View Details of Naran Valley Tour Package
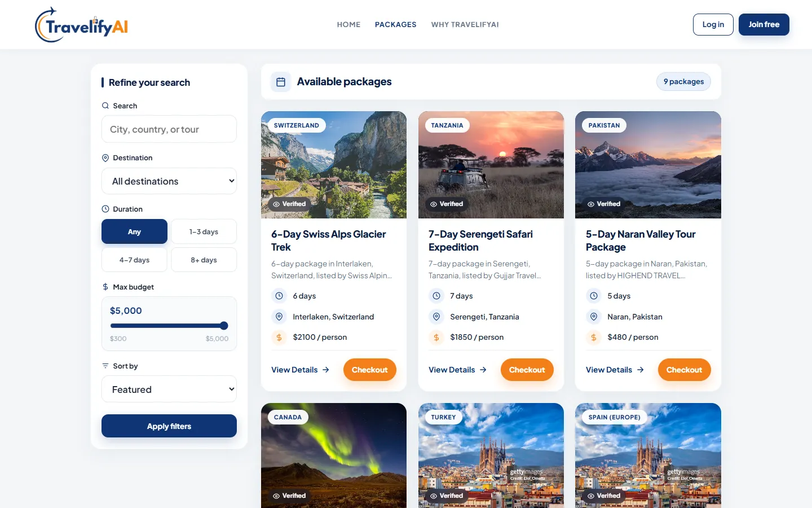 615,370
